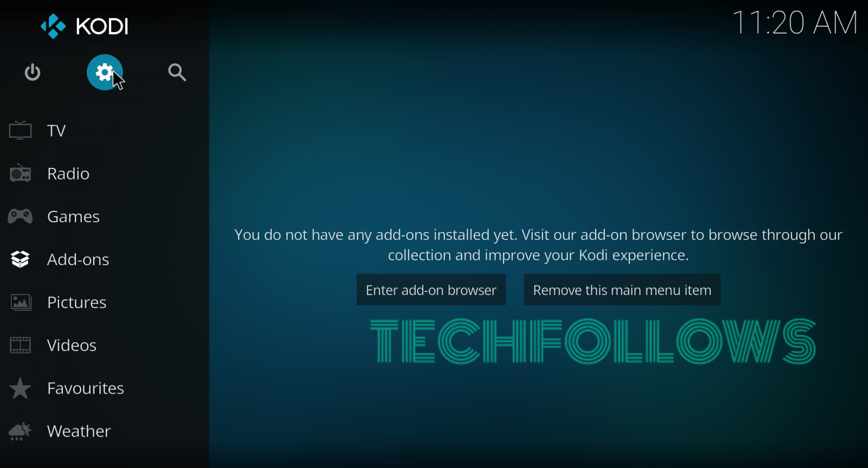Click the Kodi logo
868x468 pixels.
coord(84,26)
